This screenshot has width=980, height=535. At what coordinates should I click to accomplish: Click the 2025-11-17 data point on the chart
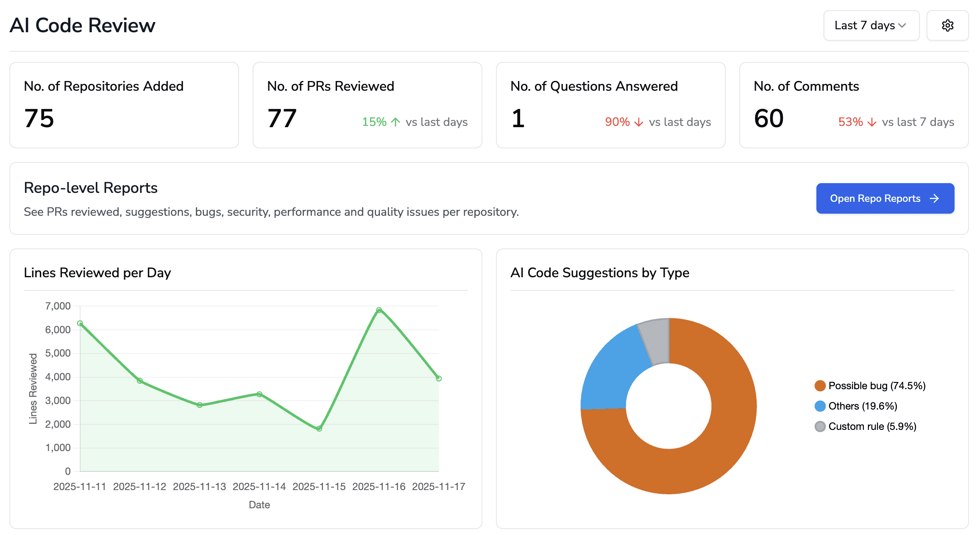point(439,379)
